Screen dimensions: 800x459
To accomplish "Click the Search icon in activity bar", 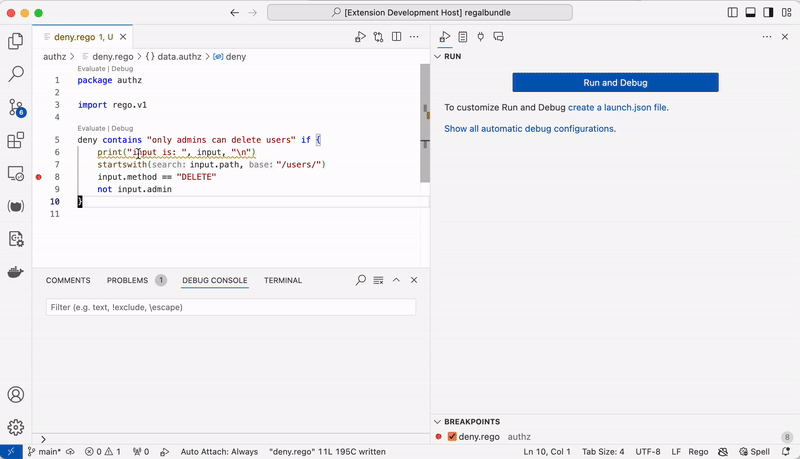I will pyautogui.click(x=16, y=74).
